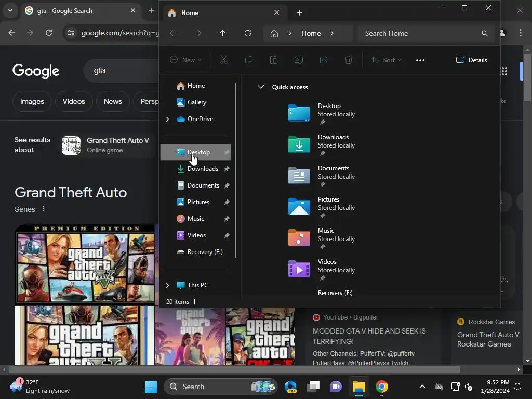Click the Windows Start button on taskbar
This screenshot has height=399, width=532.
click(x=151, y=387)
